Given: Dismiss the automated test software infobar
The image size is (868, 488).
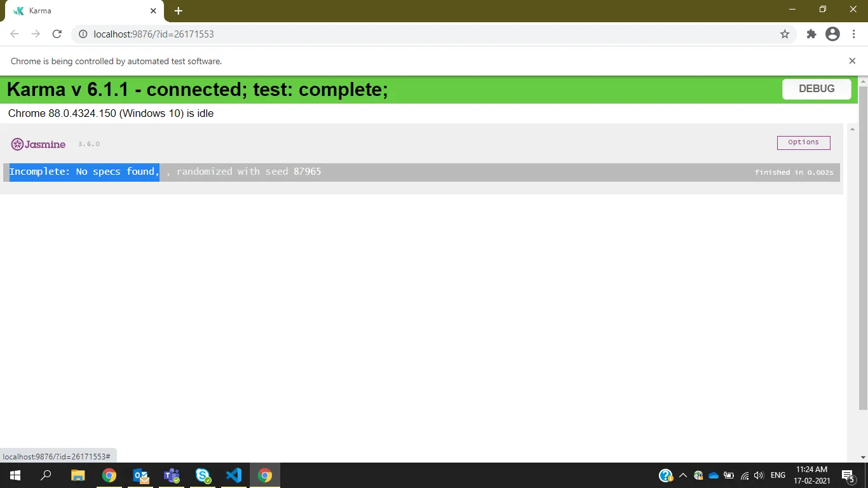Looking at the screenshot, I should pyautogui.click(x=852, y=61).
